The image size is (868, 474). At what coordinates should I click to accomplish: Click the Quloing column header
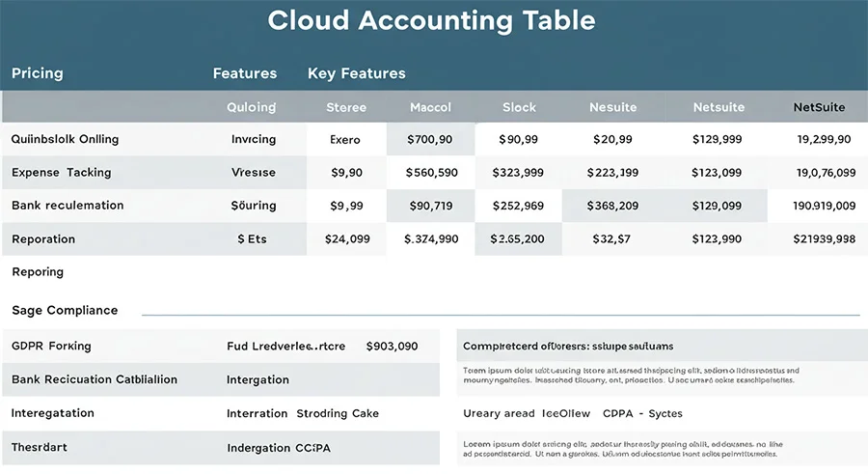252,107
